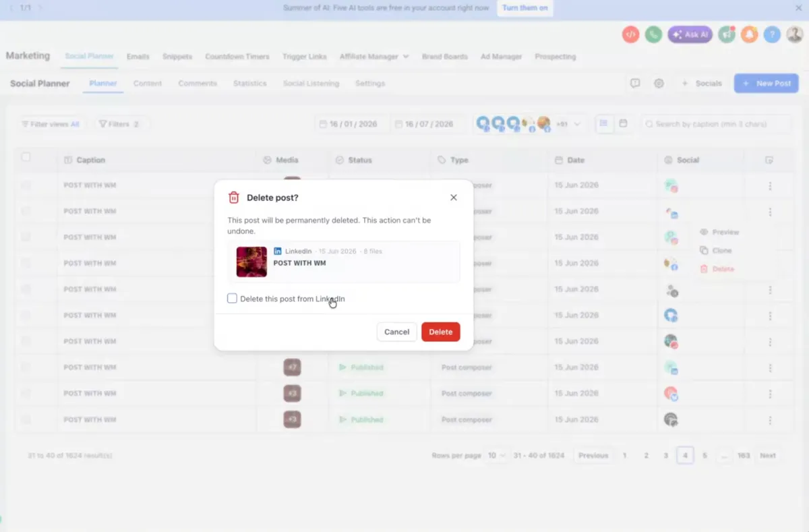
Task: Click the search by caption field
Action: point(718,124)
